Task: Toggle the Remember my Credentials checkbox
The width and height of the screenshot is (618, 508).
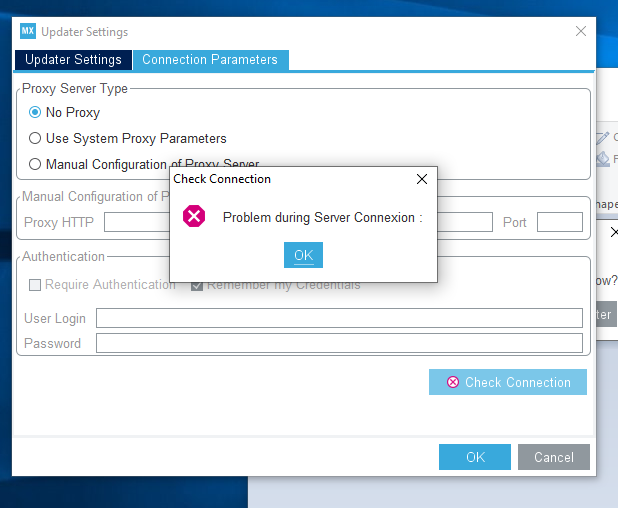Action: click(x=197, y=286)
